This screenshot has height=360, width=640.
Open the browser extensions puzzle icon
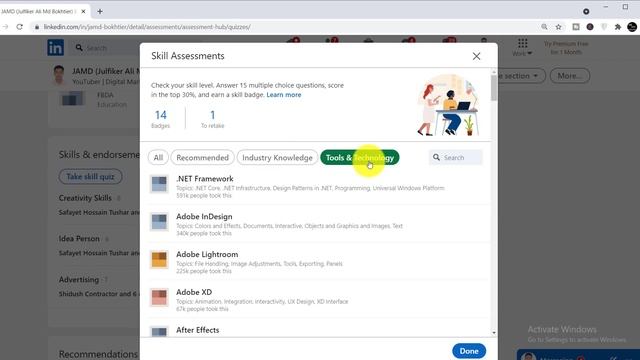pos(618,27)
